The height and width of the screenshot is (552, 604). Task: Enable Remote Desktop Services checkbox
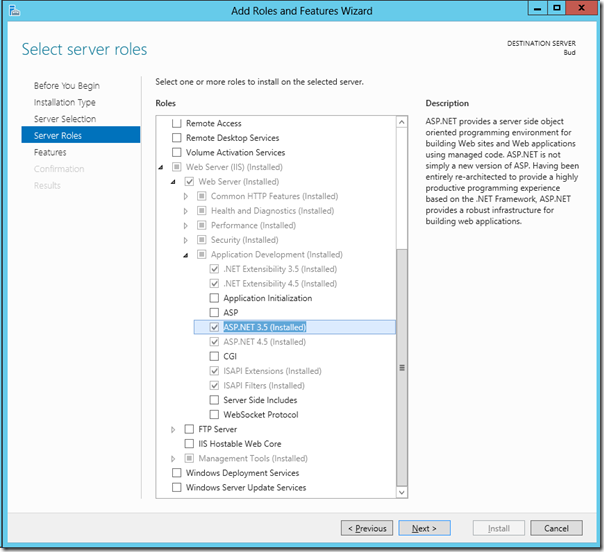pyautogui.click(x=176, y=138)
